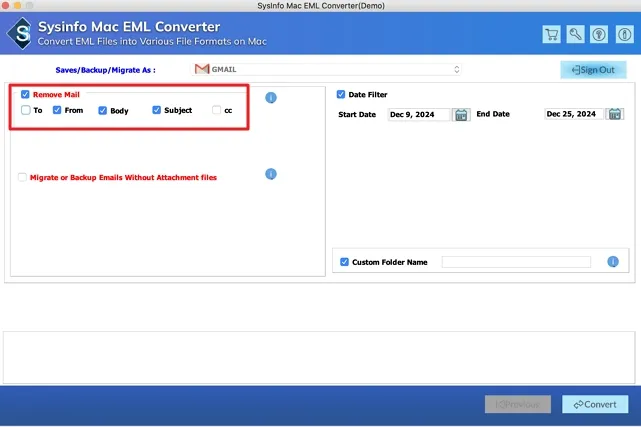Open the help question mark icon
The image size is (641, 427).
tap(599, 34)
